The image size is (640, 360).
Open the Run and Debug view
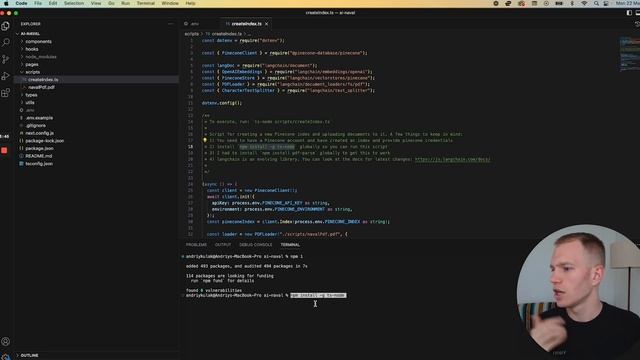(x=6, y=76)
